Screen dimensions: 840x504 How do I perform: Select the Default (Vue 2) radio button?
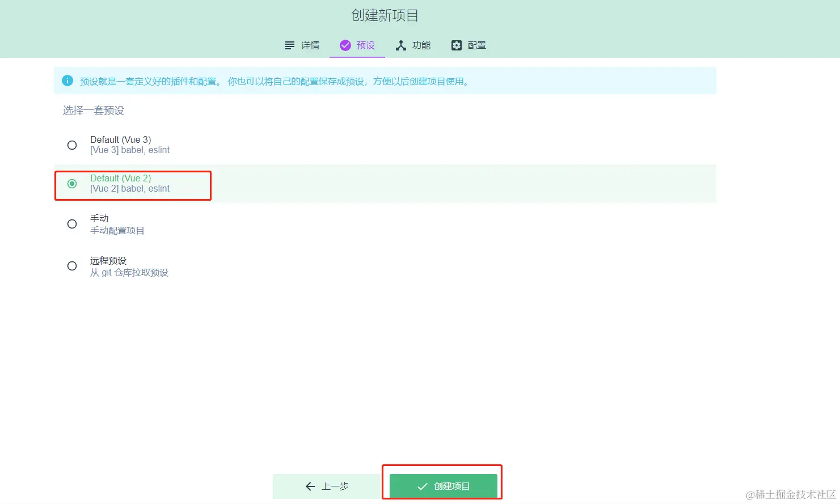(x=72, y=184)
